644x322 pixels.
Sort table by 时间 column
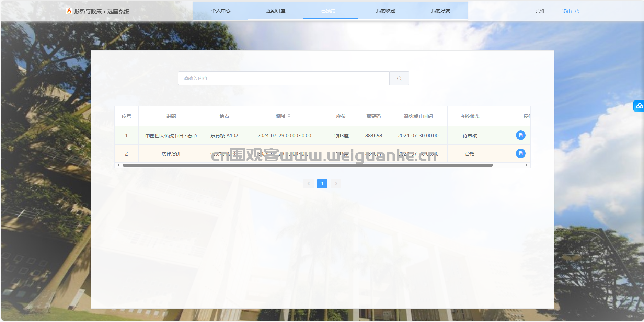289,116
